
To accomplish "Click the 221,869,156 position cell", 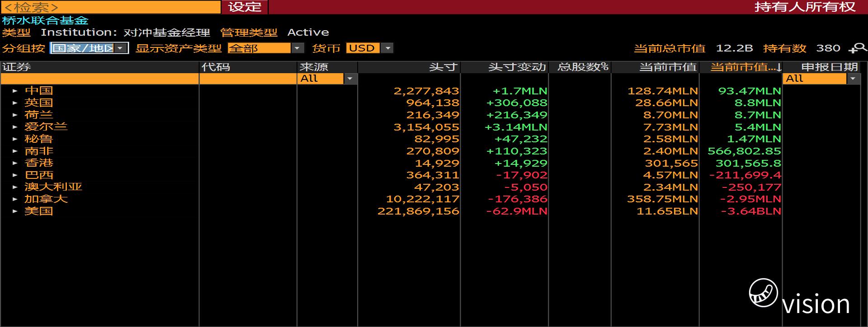I will tap(418, 211).
